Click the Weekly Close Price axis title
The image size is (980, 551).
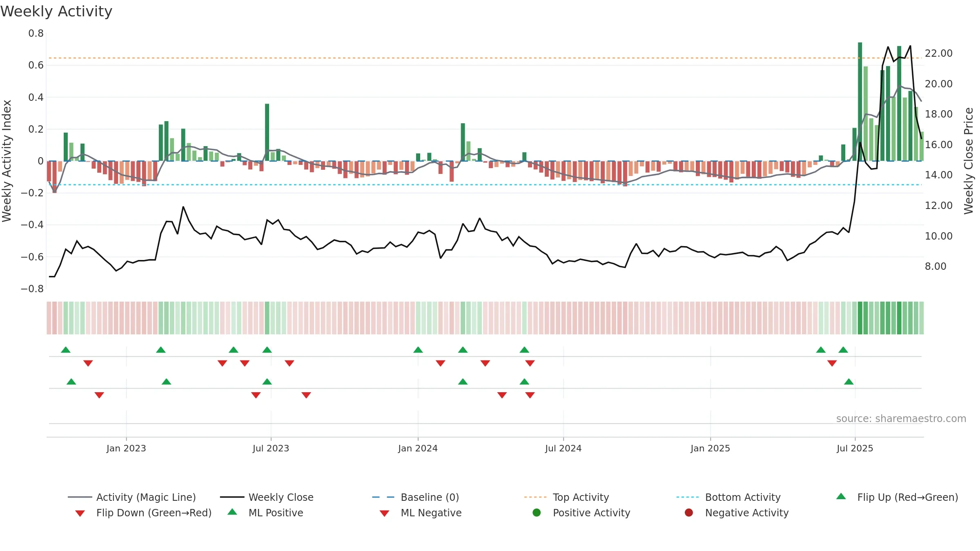(x=969, y=161)
